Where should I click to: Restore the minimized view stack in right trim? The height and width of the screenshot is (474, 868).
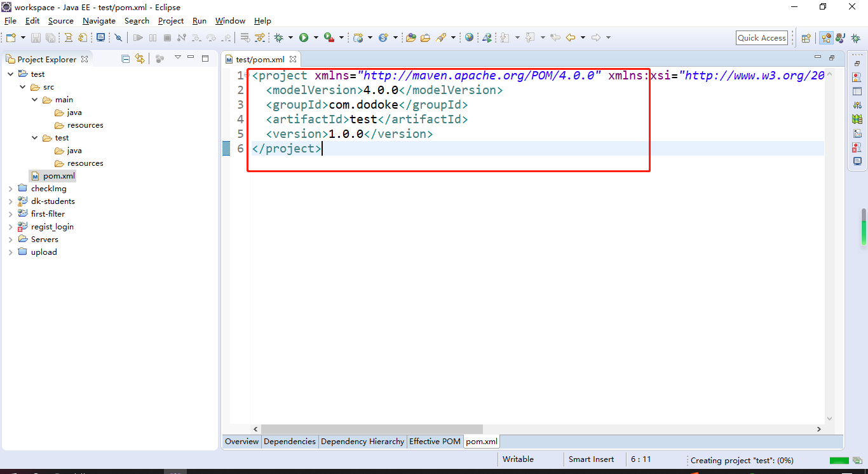[857, 64]
